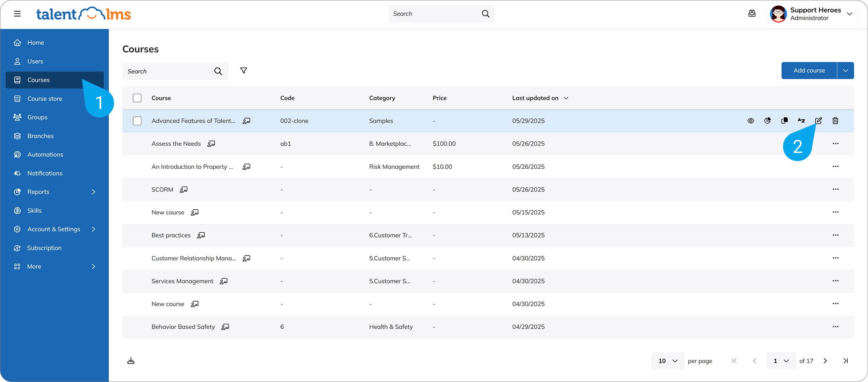Tick the checkbox for Advanced Features course
868x382 pixels.
137,121
